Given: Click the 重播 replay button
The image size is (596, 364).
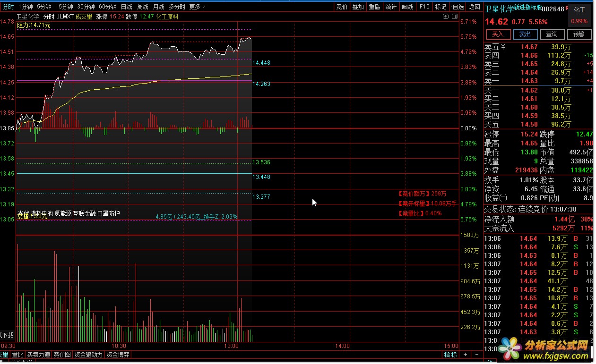Looking at the screenshot, I should (x=375, y=7).
